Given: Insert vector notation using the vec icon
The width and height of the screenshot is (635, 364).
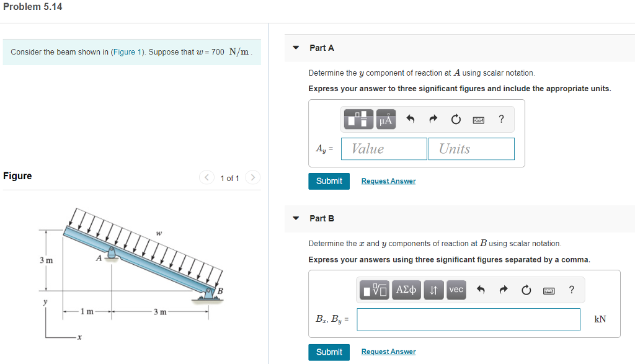Looking at the screenshot, I should coord(456,290).
